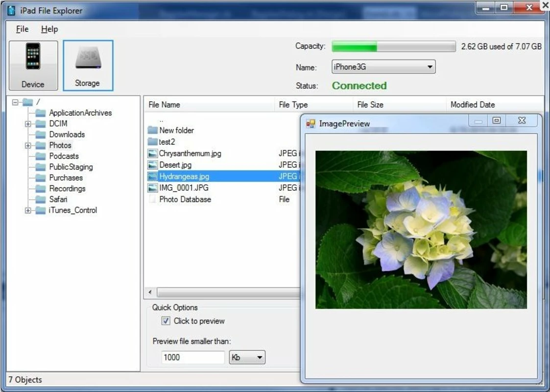Click the 'File' type cell for Photo Database
The width and height of the screenshot is (550, 392).
284,199
